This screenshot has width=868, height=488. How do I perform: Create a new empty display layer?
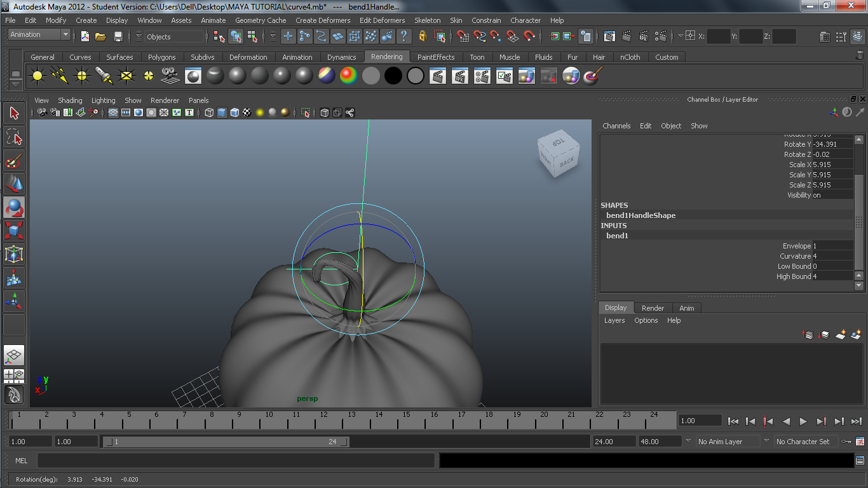pyautogui.click(x=840, y=334)
